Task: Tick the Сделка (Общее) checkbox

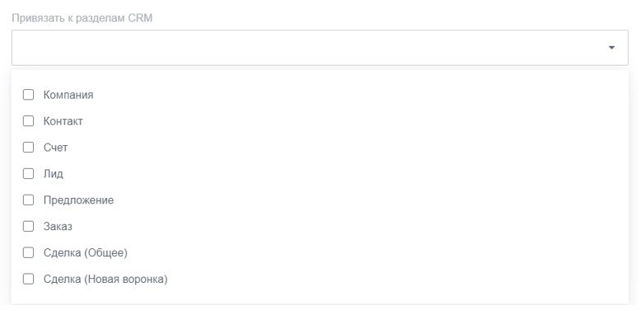Action: click(28, 253)
